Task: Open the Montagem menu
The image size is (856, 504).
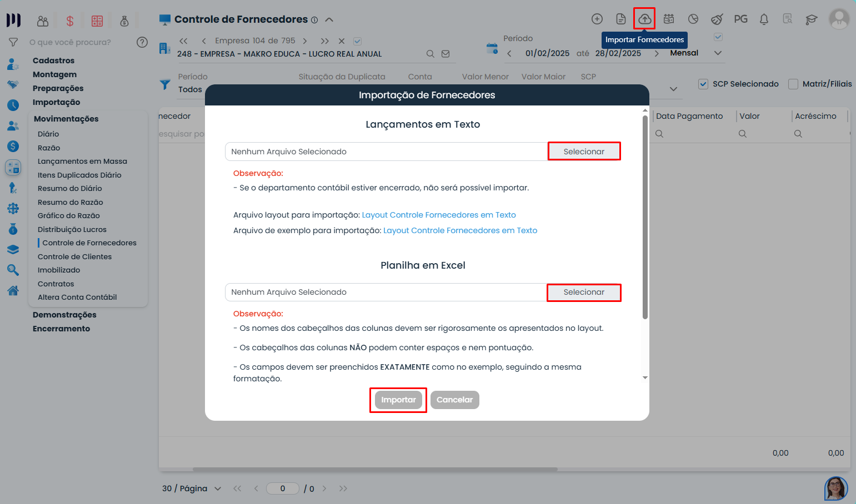Action: coord(54,74)
